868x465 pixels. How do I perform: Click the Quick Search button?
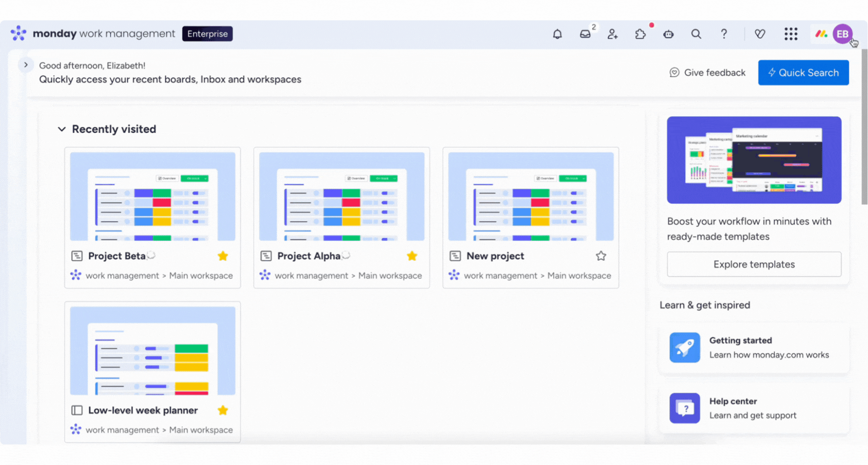(x=803, y=72)
